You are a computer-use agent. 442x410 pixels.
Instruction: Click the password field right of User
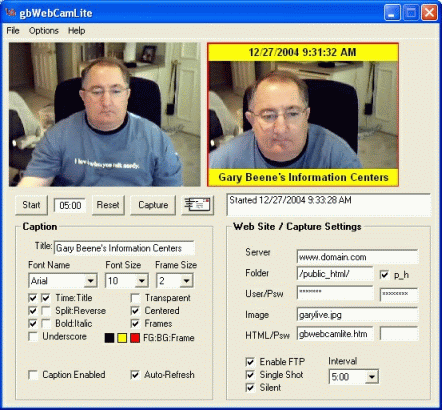pyautogui.click(x=399, y=295)
